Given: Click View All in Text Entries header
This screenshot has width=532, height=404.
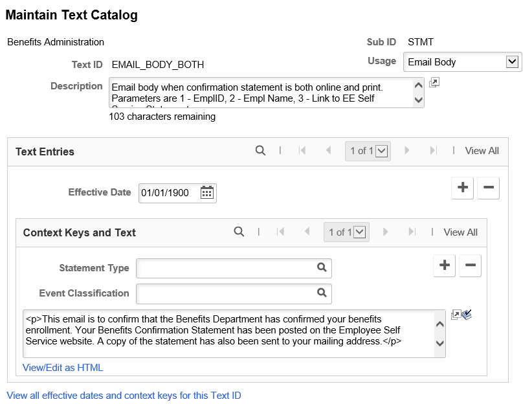Looking at the screenshot, I should point(482,150).
